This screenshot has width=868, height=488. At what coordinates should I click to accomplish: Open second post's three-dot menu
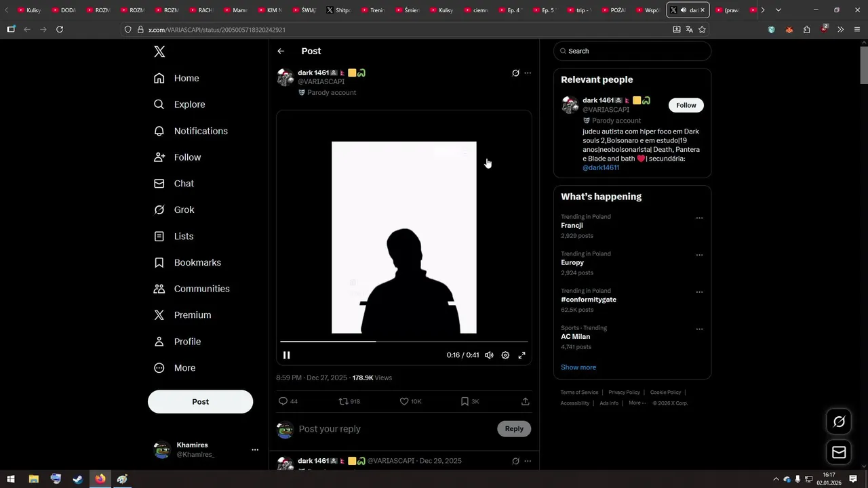pyautogui.click(x=528, y=461)
